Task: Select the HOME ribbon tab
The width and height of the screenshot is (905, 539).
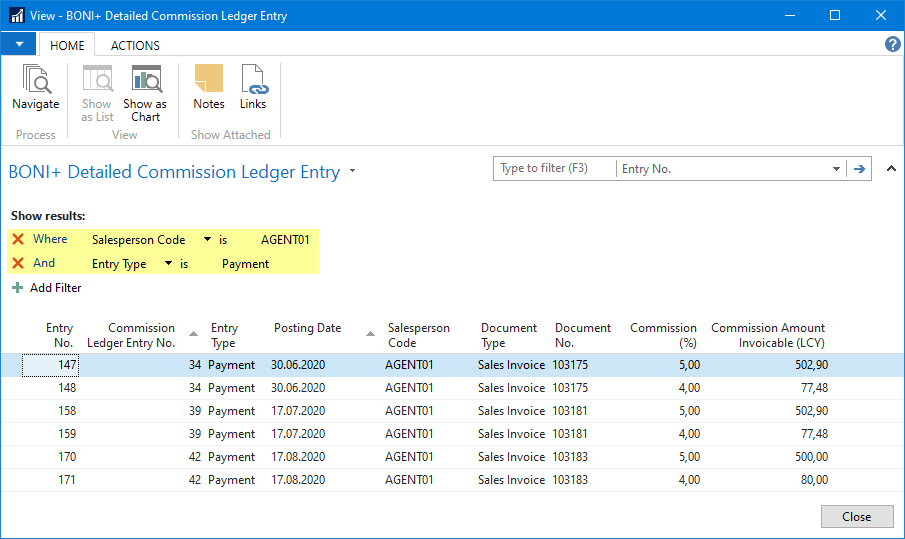Action: (x=67, y=45)
